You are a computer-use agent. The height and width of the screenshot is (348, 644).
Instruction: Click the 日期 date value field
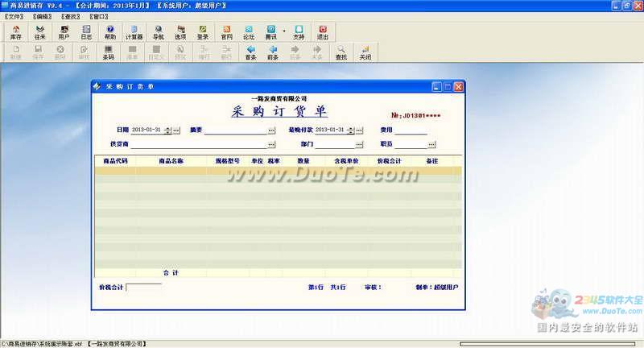click(147, 130)
